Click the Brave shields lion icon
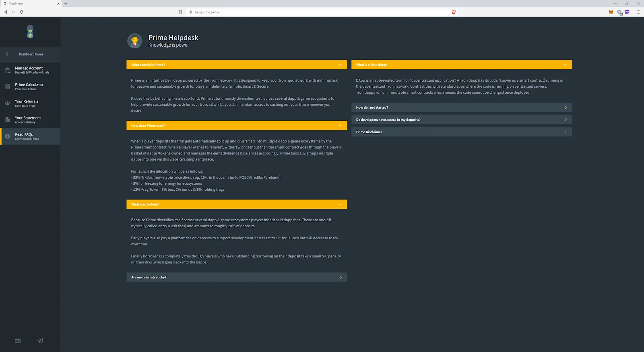 pyautogui.click(x=454, y=12)
